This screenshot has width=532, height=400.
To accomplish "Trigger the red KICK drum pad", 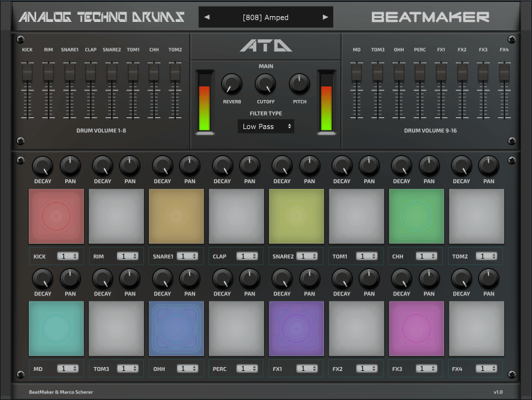I will click(x=56, y=216).
